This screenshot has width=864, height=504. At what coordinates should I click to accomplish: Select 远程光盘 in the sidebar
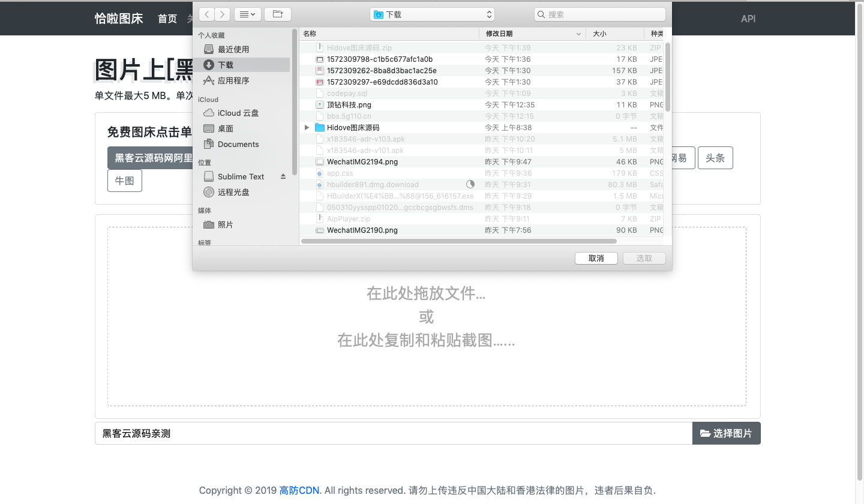click(x=233, y=192)
